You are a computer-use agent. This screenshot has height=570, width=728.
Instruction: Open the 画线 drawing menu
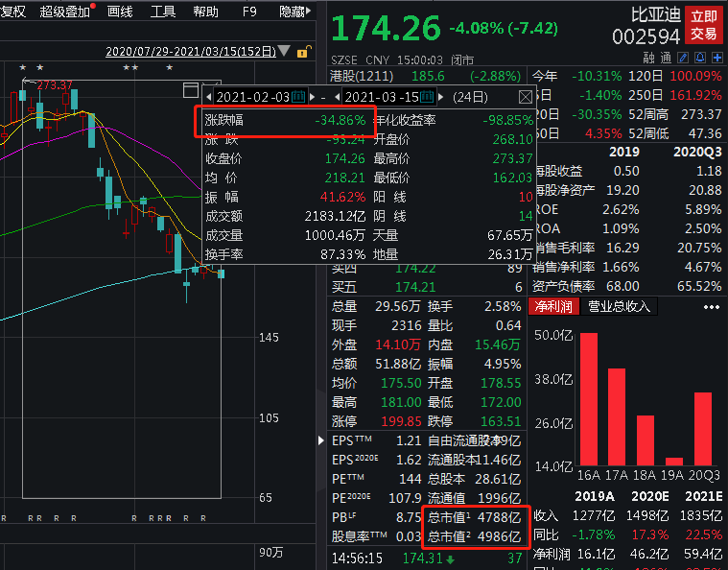120,12
